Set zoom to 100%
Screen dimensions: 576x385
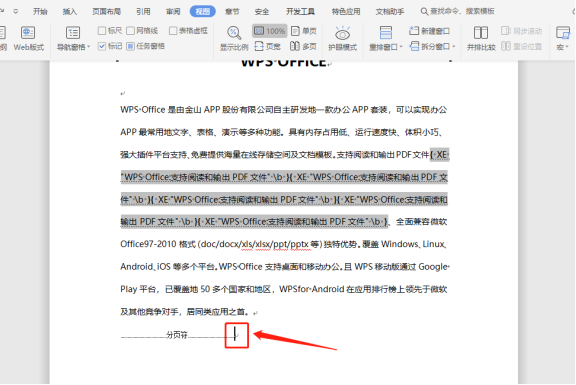pyautogui.click(x=270, y=31)
